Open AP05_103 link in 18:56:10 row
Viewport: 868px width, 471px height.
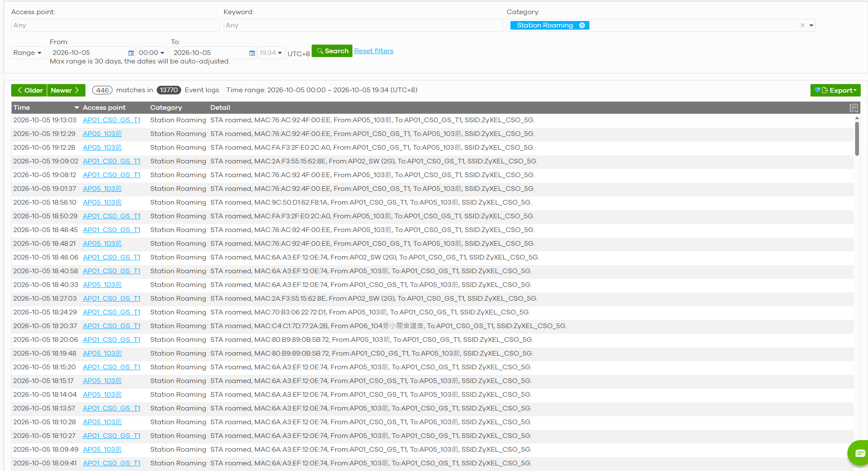click(102, 202)
